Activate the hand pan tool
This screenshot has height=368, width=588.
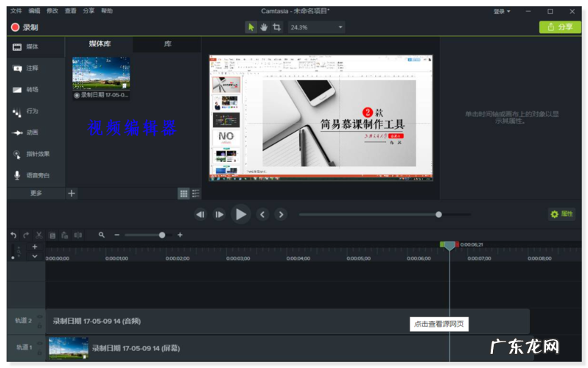point(264,27)
